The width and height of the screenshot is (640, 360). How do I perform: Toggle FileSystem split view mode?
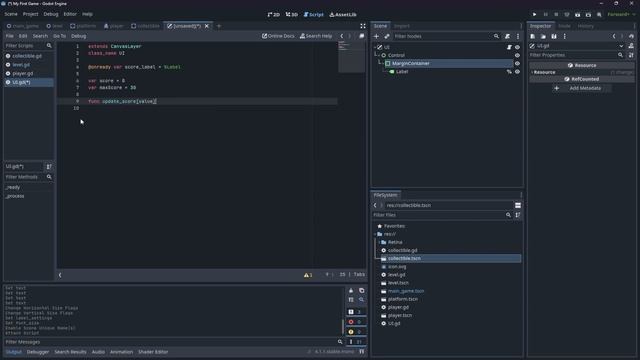click(x=518, y=205)
